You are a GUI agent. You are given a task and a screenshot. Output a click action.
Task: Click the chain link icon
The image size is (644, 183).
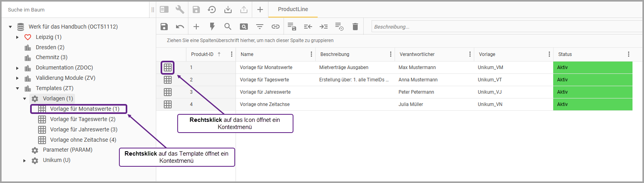coord(276,27)
